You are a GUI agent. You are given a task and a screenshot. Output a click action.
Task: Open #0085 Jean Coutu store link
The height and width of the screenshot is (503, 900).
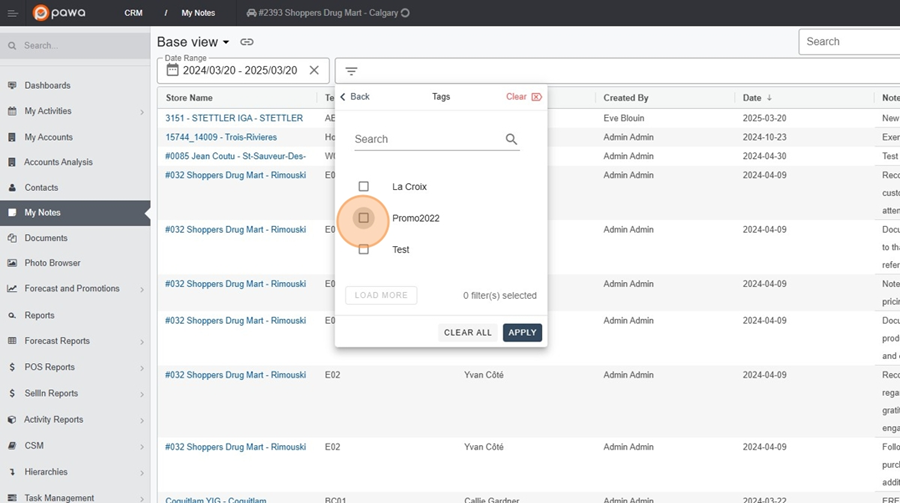[x=235, y=156]
